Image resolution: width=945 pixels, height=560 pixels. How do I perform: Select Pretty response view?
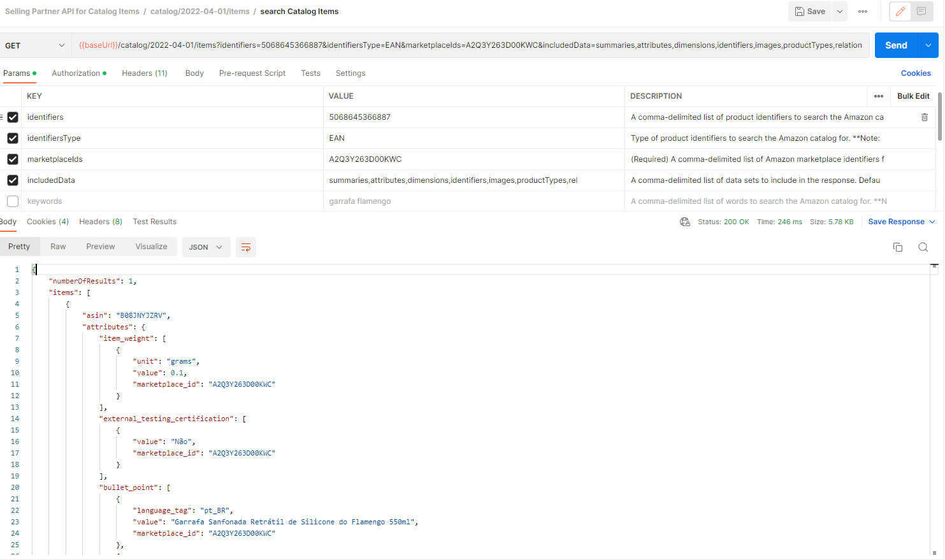[x=19, y=247]
